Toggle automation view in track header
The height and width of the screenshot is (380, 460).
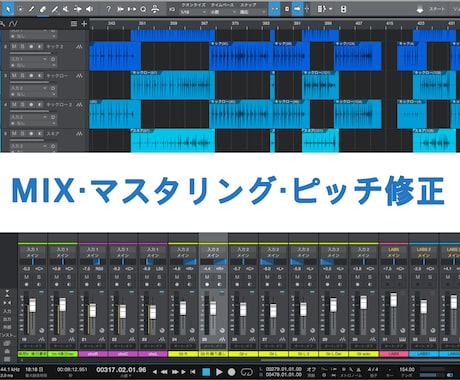pyautogui.click(x=13, y=24)
